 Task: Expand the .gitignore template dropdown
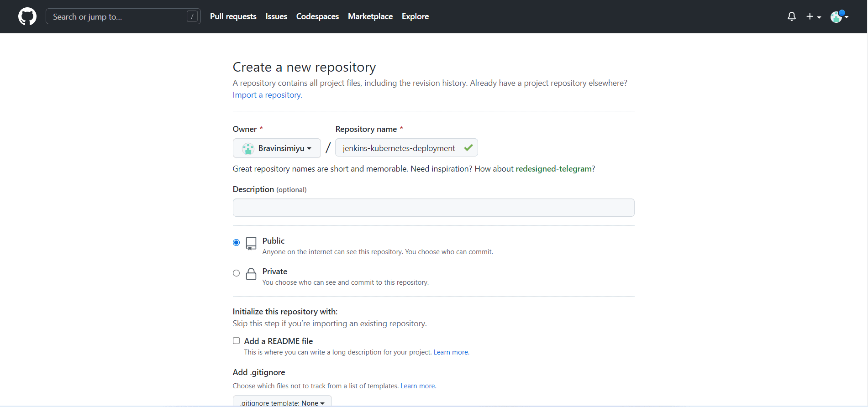(x=282, y=402)
